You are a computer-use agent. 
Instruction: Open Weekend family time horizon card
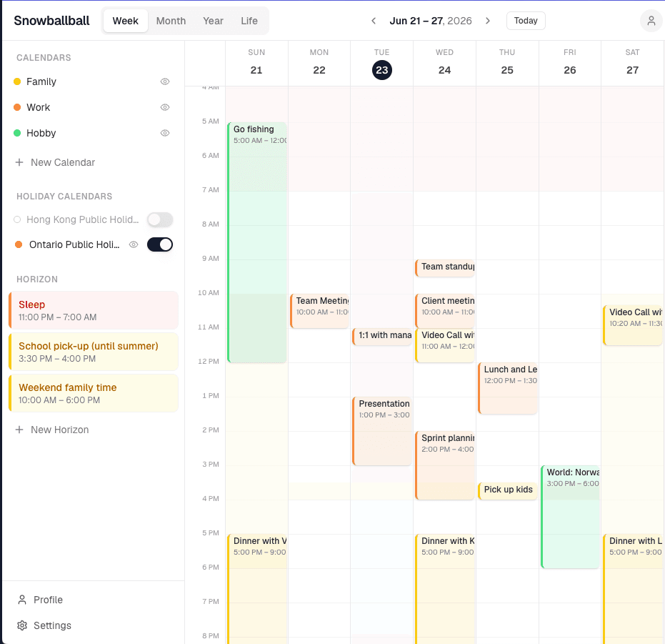coord(94,393)
